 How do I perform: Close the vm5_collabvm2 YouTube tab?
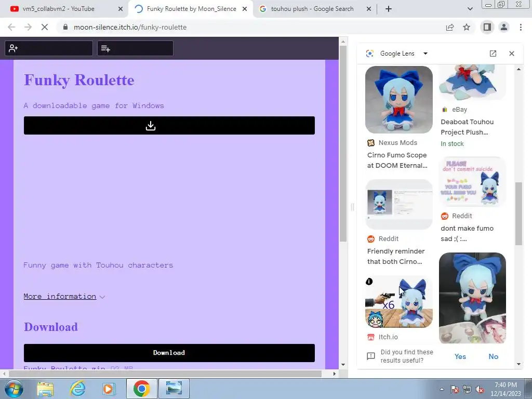(121, 9)
